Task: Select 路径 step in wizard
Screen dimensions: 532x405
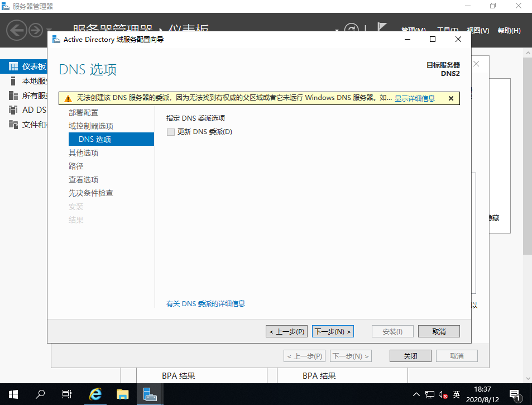Action: (76, 166)
